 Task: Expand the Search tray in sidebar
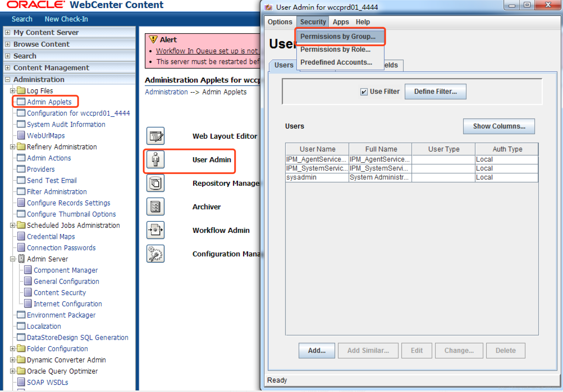(8, 56)
